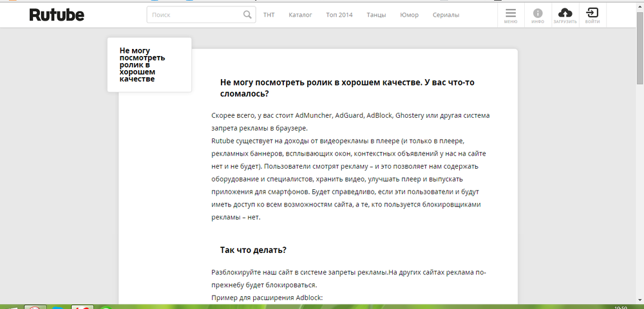The image size is (644, 309).
Task: Select Топ 2014 in the navigation
Action: click(339, 15)
